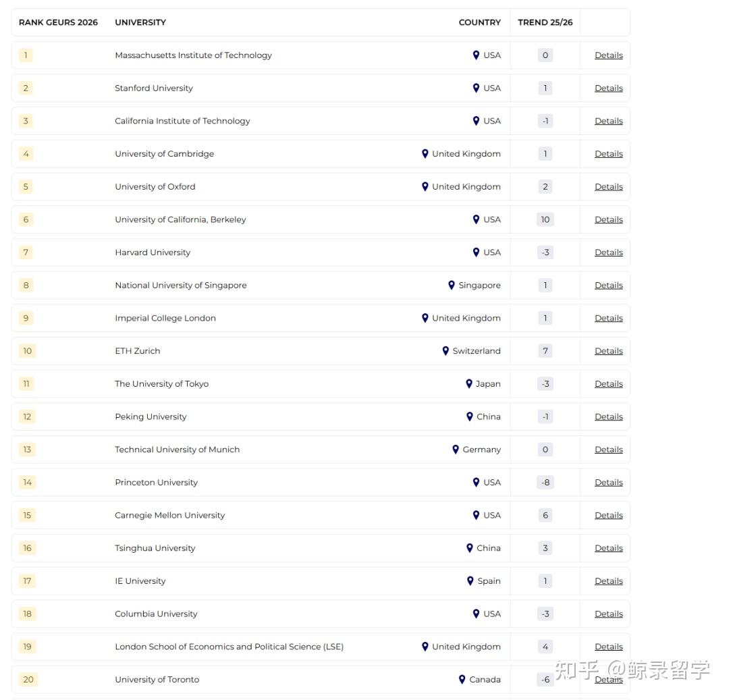Image resolution: width=729 pixels, height=700 pixels.
Task: Click the location pin next to Japan
Action: click(x=469, y=384)
